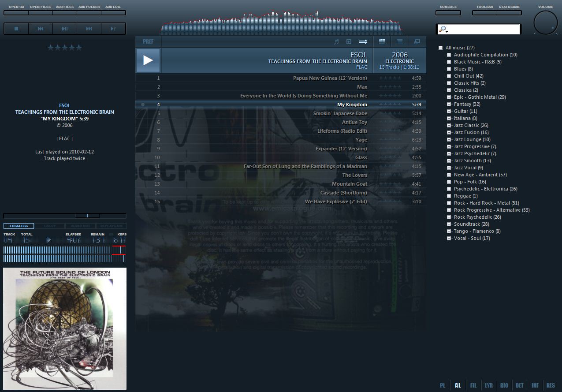
Task: Click the Add Folder button
Action: coord(89,13)
